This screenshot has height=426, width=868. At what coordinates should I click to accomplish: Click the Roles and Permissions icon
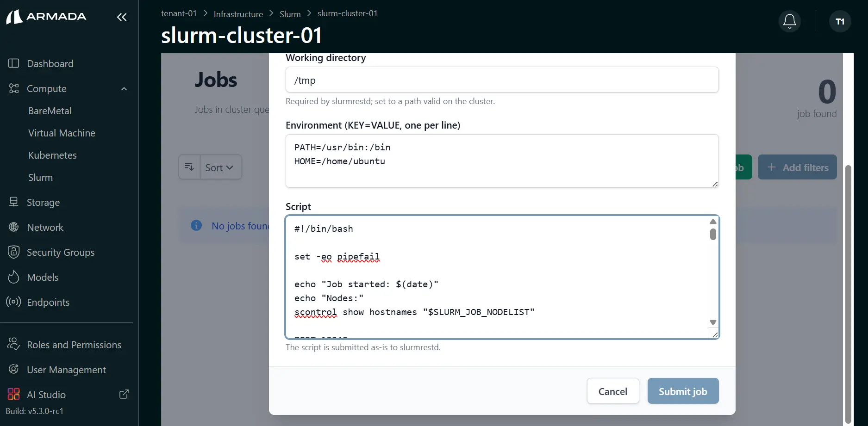coord(14,344)
